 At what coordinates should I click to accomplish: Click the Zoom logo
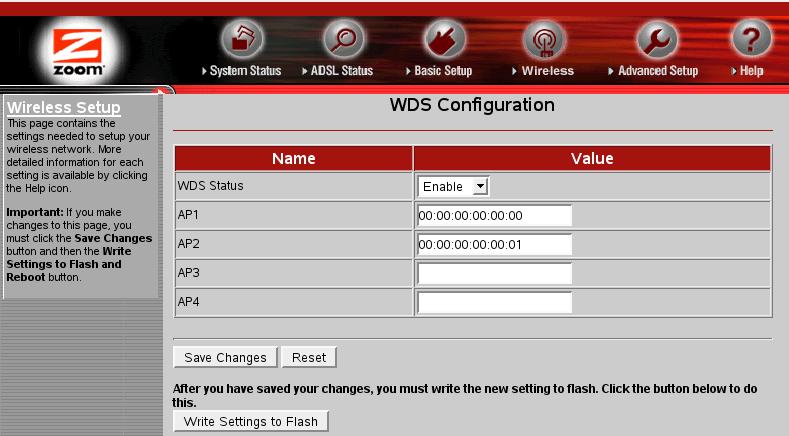(x=78, y=52)
